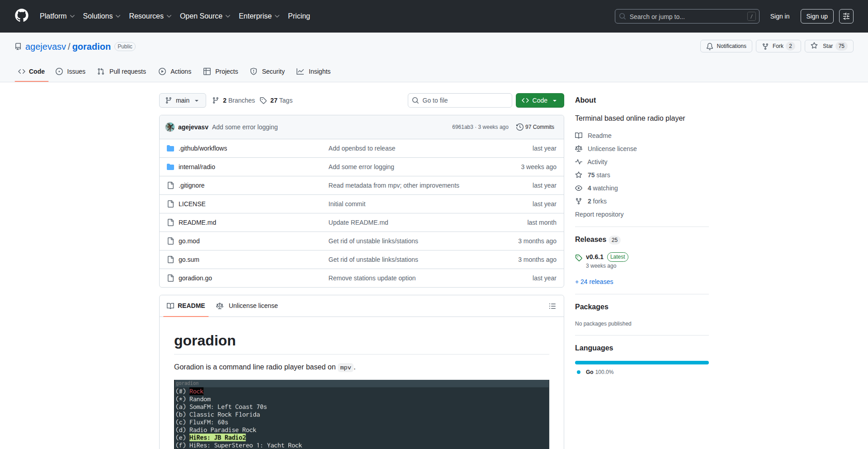
Task: Click the repository icon before agejevasv
Action: click(18, 47)
